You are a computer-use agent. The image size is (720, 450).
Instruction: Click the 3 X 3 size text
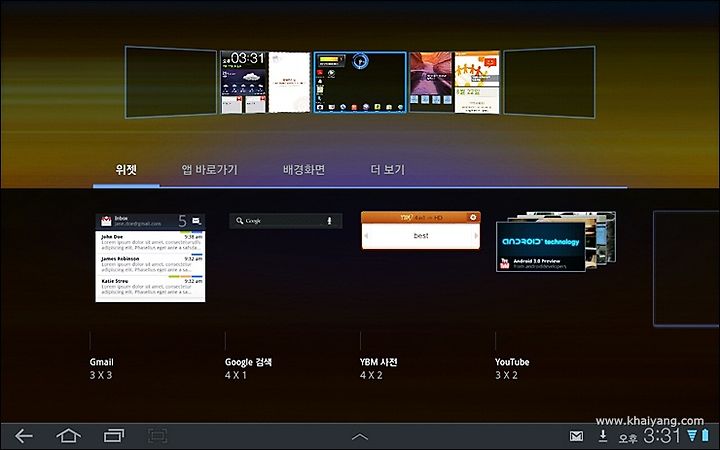coord(101,375)
